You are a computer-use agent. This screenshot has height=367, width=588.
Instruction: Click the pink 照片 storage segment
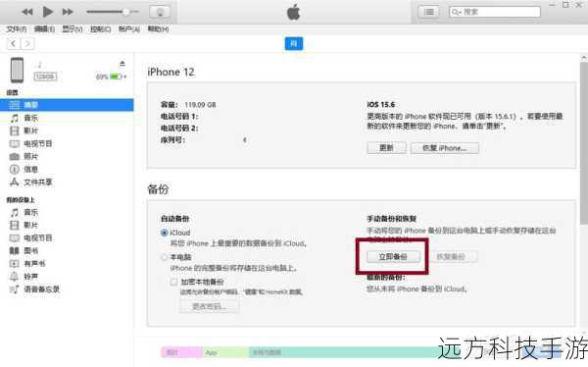pos(182,352)
